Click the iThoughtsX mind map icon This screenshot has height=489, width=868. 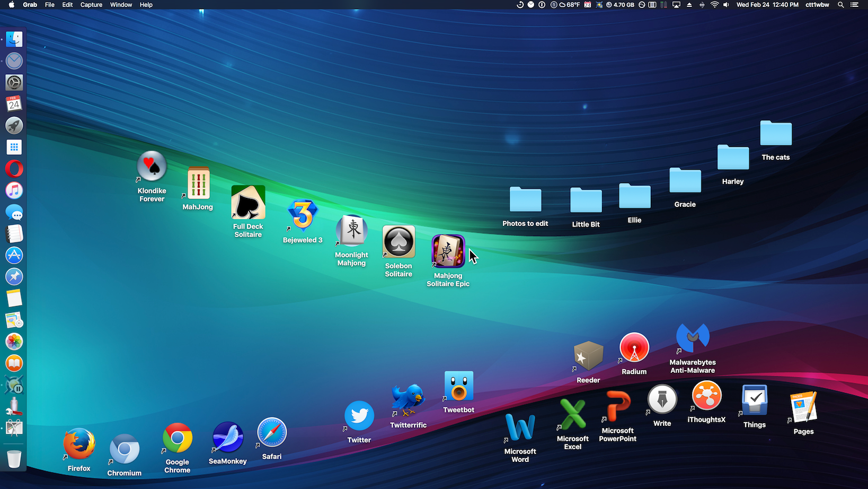pos(706,396)
